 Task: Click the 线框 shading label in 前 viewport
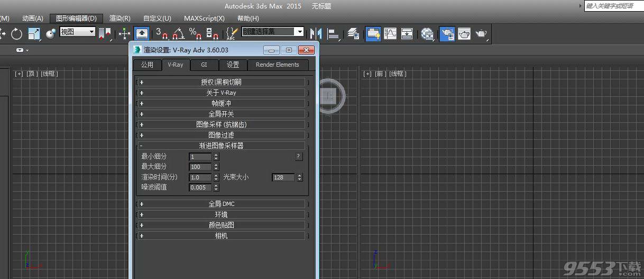pyautogui.click(x=398, y=74)
